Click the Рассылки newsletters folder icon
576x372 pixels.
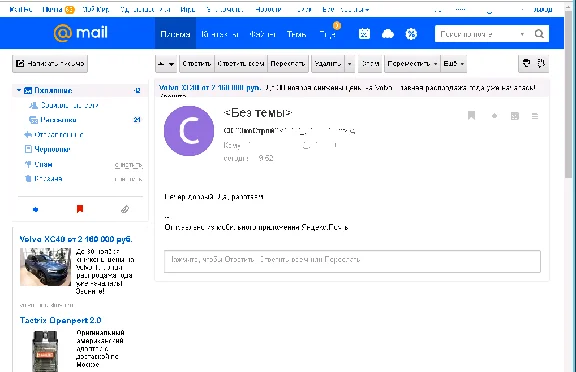[33, 120]
